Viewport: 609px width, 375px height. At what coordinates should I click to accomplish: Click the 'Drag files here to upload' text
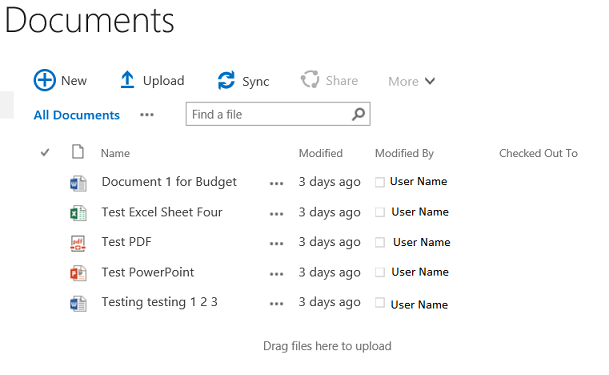327,346
